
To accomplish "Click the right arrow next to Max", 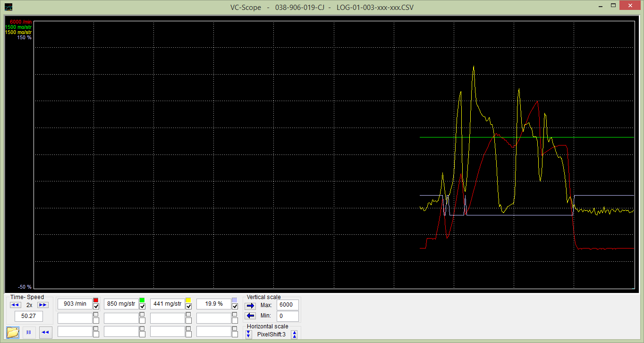I will pos(250,305).
